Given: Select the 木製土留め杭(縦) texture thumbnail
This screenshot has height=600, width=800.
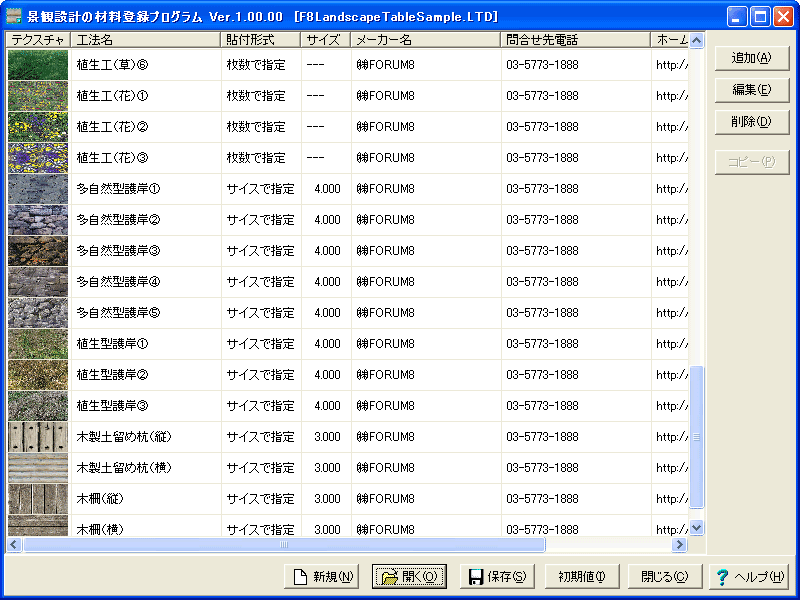Looking at the screenshot, I should 38,437.
